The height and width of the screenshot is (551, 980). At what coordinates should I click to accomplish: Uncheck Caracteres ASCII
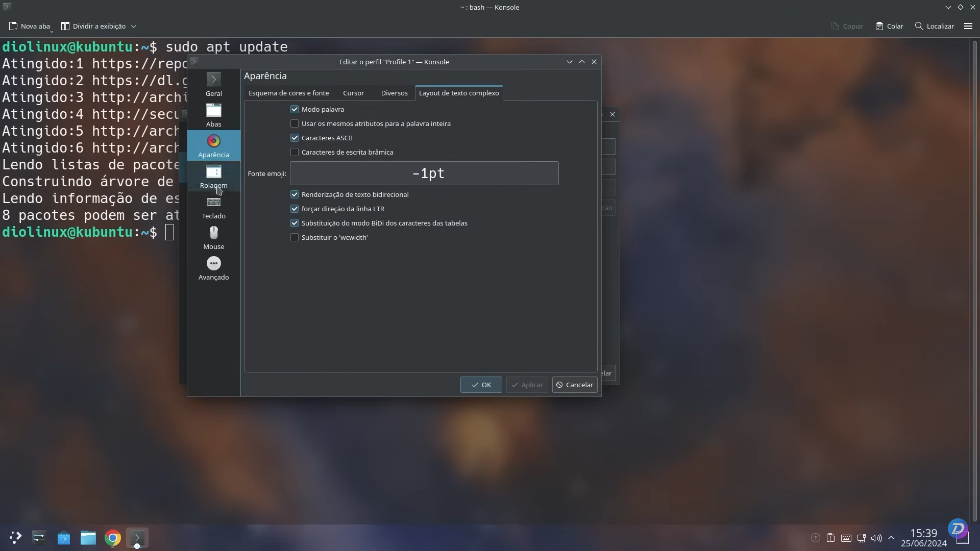[295, 138]
